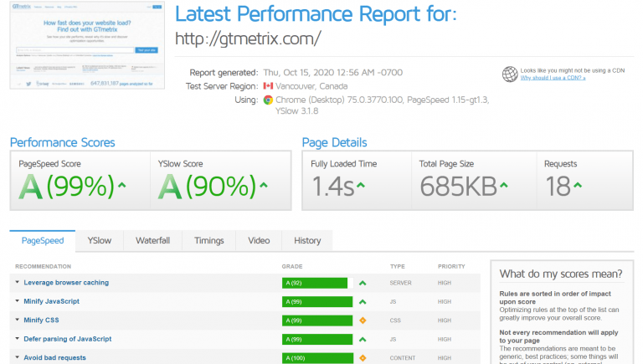Click the YSlow Score A (90%) value
Screen dimensions: 643x364
click(x=207, y=187)
